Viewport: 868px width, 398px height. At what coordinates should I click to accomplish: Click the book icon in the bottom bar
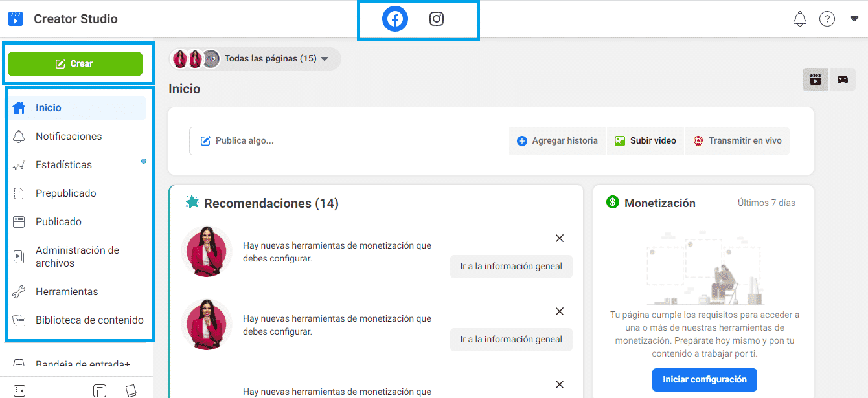point(131,391)
